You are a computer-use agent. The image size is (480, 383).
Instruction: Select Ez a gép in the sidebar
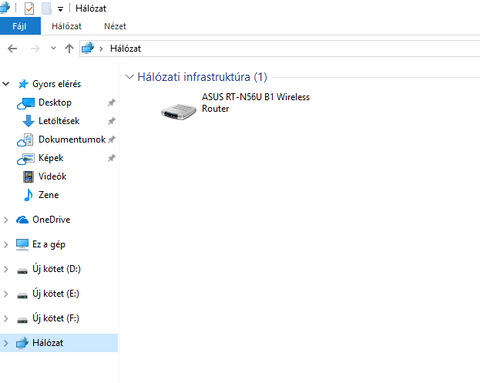pos(49,245)
